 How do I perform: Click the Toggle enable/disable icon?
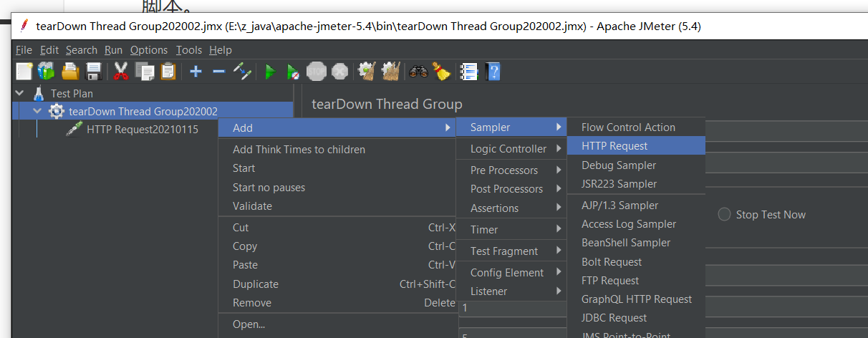coord(243,71)
